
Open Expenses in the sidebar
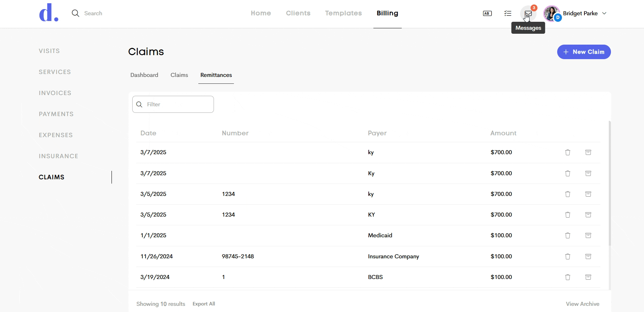click(56, 135)
